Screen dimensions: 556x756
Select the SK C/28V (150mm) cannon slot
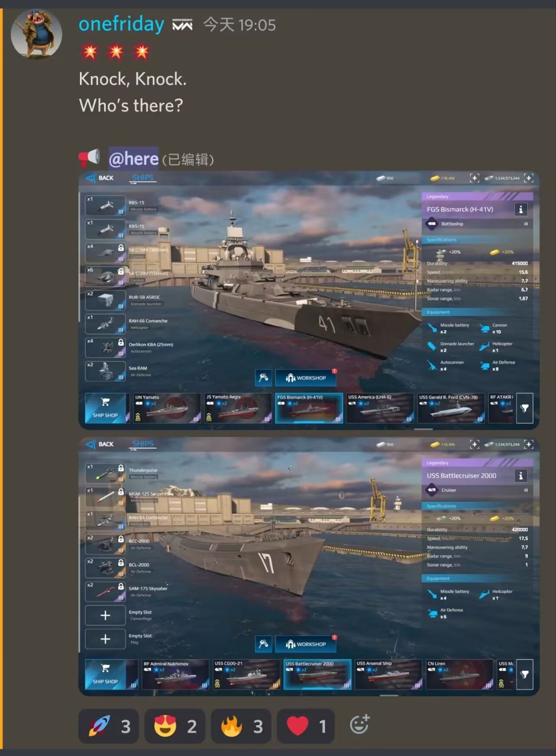[105, 277]
